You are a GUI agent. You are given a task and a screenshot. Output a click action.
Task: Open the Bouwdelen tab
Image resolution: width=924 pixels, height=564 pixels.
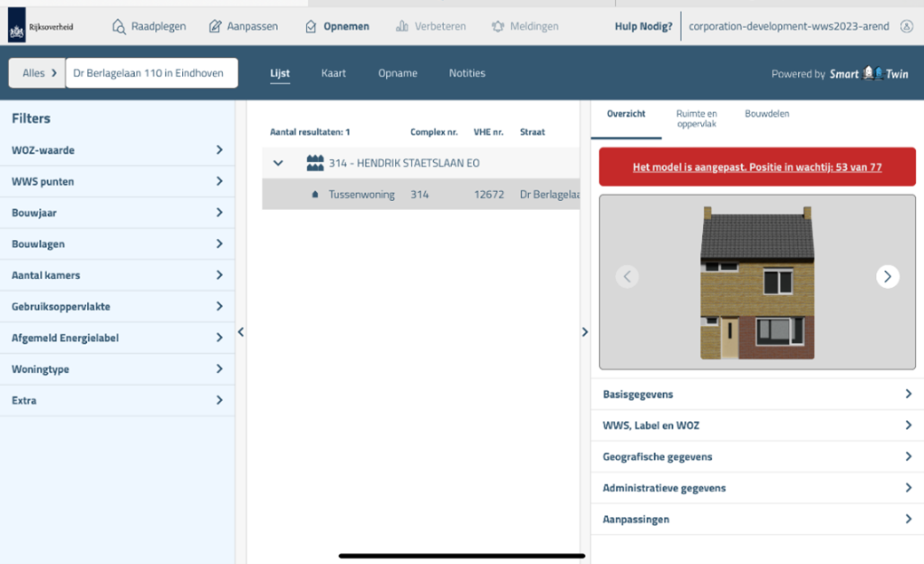click(765, 115)
